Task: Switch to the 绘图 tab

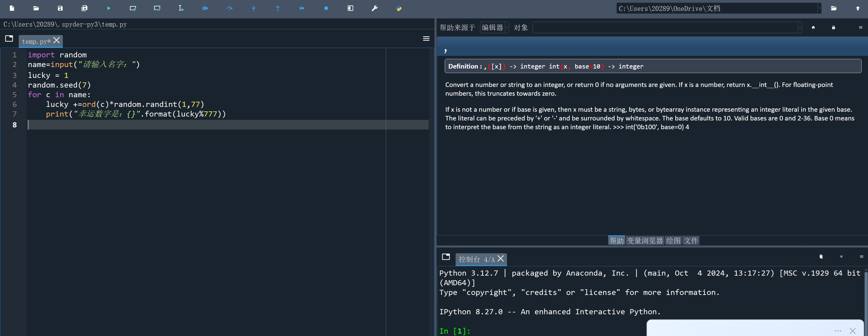Action: [x=673, y=240]
